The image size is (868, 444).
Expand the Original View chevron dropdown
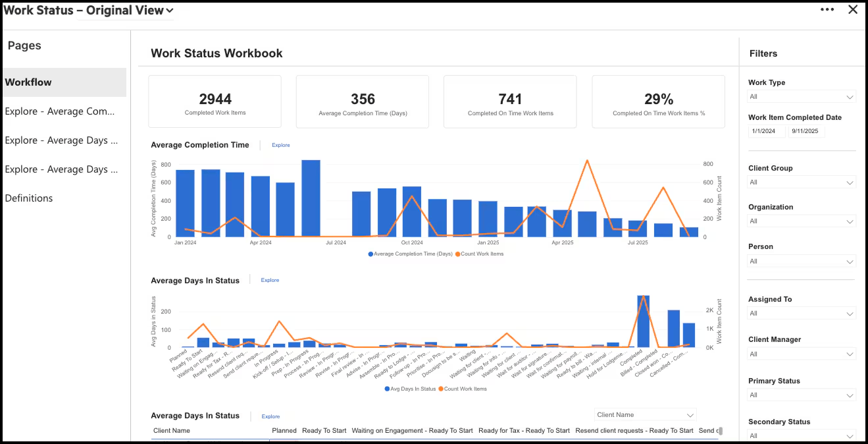(170, 11)
